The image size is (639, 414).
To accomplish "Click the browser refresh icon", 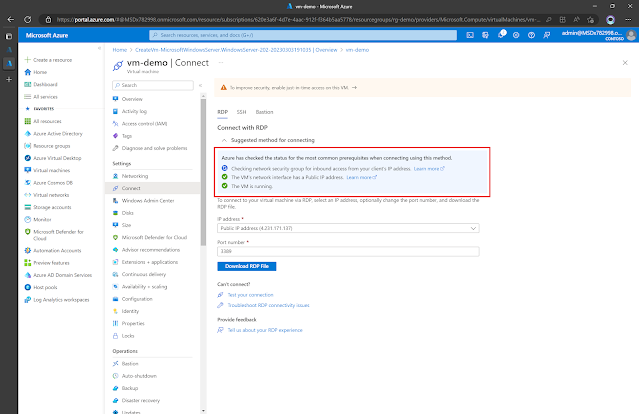I will click(27, 20).
